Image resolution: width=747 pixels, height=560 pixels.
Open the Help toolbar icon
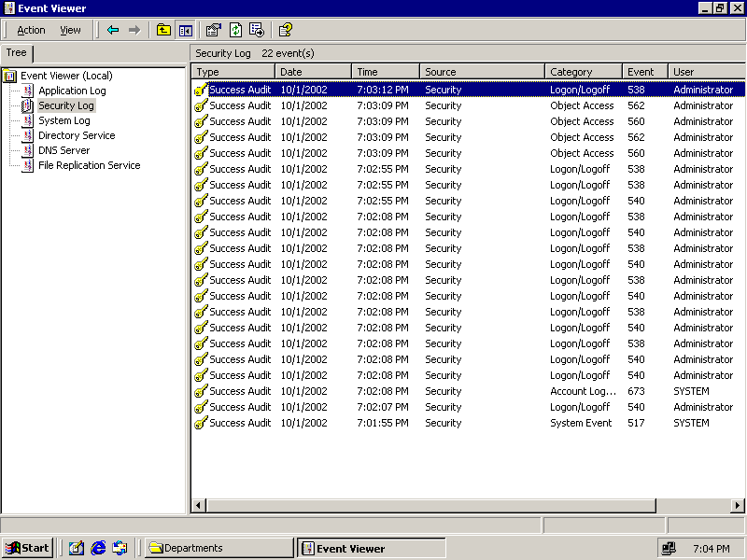(285, 30)
